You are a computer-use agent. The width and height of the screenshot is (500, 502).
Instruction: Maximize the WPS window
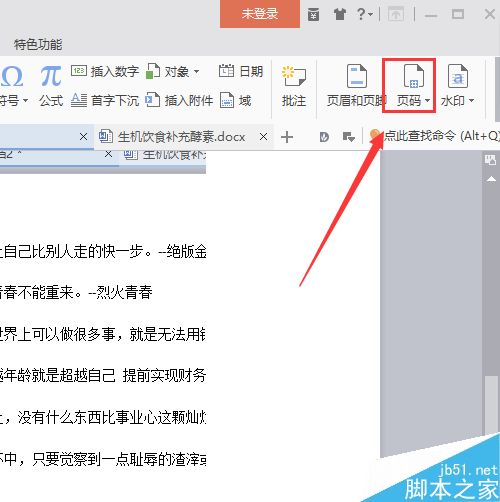tap(458, 14)
